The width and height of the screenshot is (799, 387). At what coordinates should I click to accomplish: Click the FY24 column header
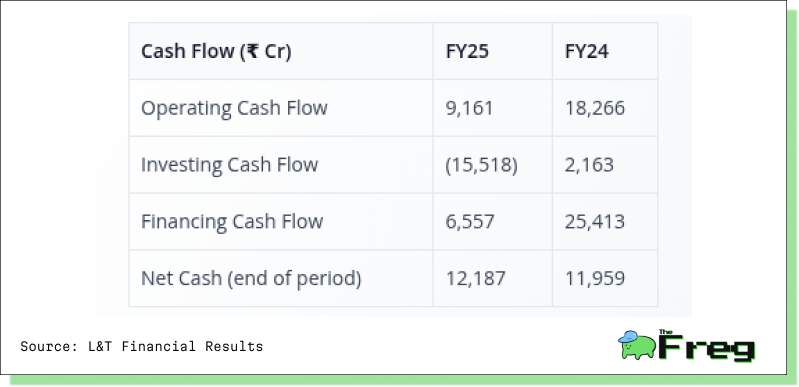pos(587,51)
